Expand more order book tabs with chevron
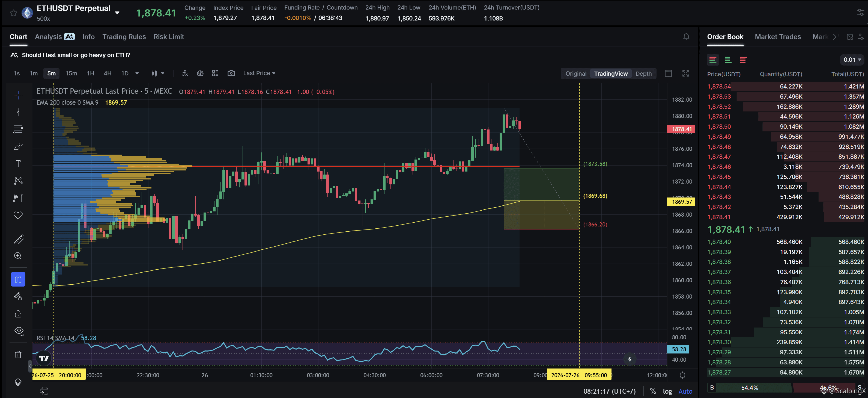Viewport: 868px width, 398px height. [835, 37]
